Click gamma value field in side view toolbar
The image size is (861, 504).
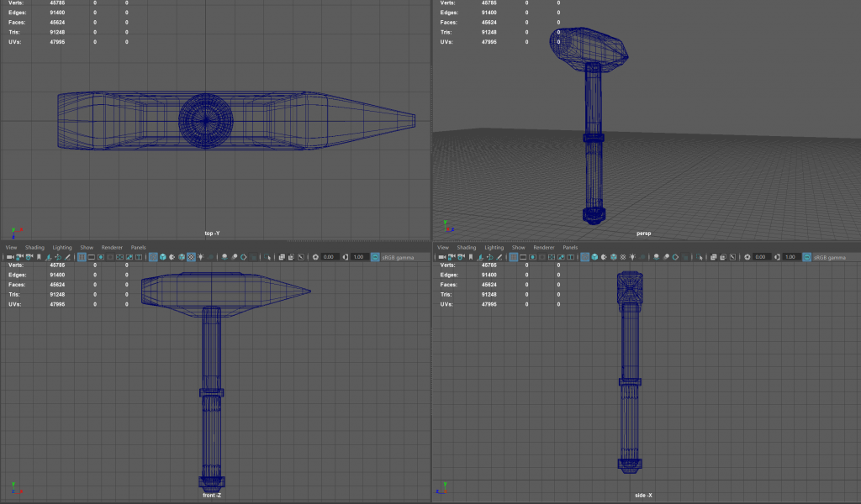click(789, 257)
